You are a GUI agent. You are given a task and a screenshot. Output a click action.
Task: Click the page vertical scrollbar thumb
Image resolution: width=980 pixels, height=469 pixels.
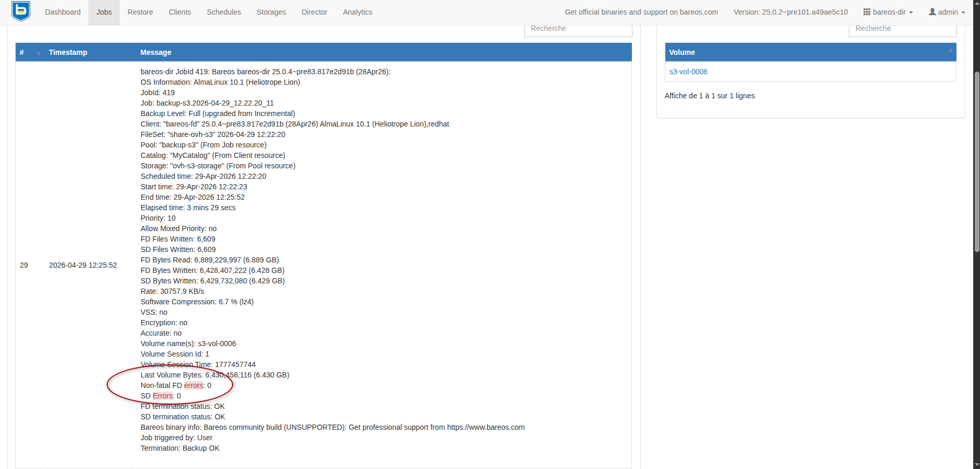point(977,162)
